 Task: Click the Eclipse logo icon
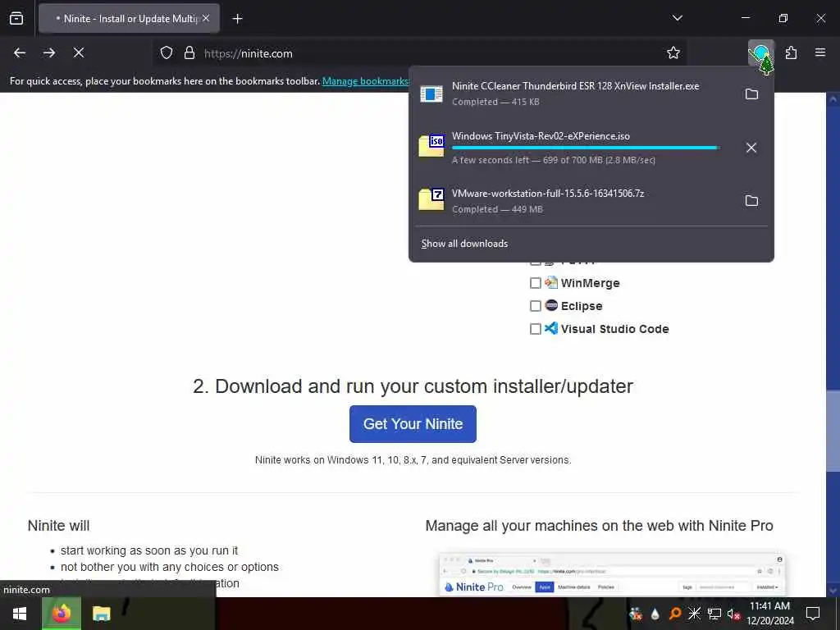tap(551, 305)
